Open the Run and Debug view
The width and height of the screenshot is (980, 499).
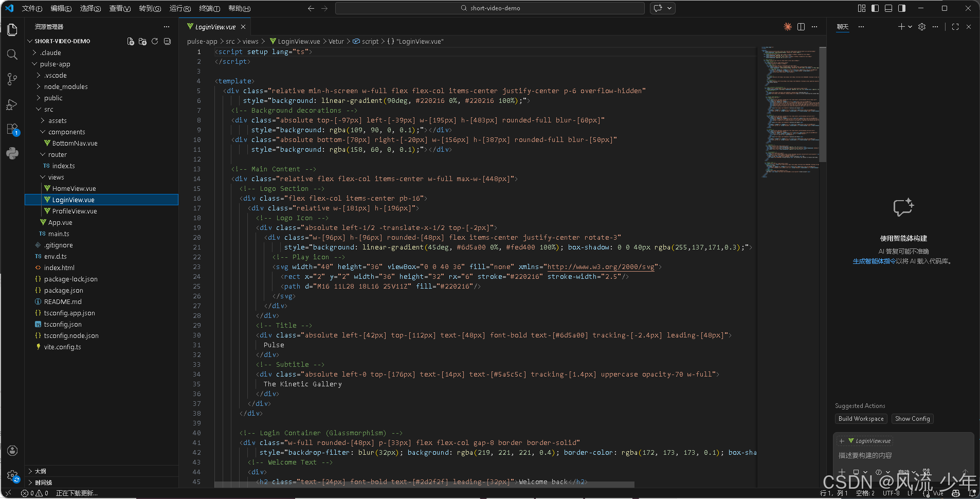pyautogui.click(x=12, y=104)
